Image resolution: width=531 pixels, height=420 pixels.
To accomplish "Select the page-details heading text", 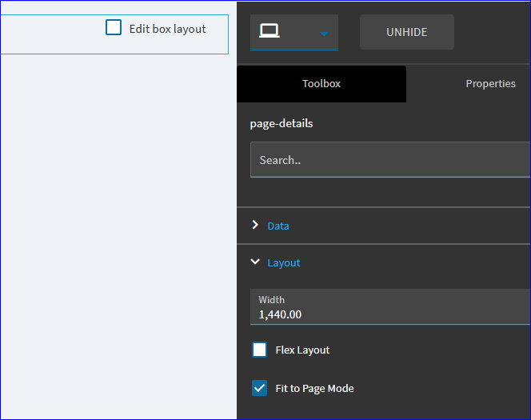I will click(281, 124).
